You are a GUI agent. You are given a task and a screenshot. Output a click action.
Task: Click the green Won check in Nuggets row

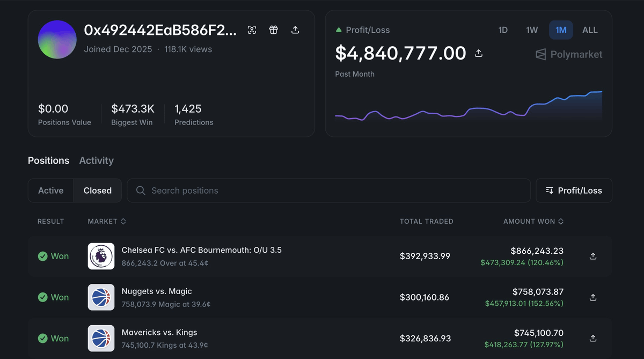43,297
